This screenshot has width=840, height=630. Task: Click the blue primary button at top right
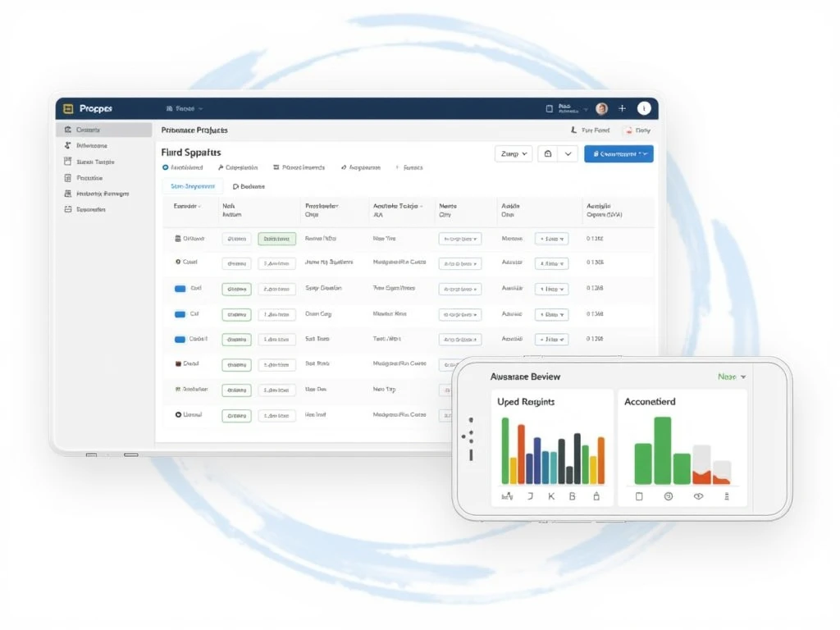(619, 153)
